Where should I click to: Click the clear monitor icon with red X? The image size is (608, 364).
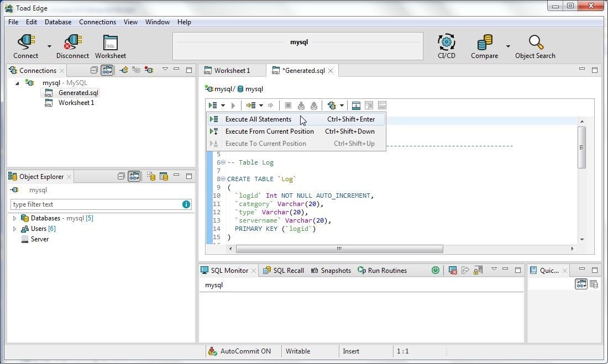pos(453,270)
